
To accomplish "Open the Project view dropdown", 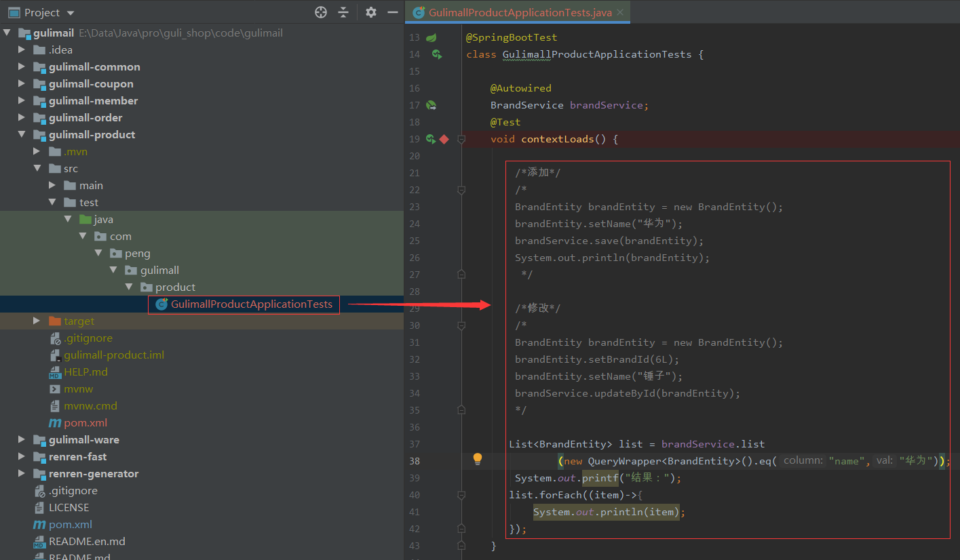I will click(71, 13).
